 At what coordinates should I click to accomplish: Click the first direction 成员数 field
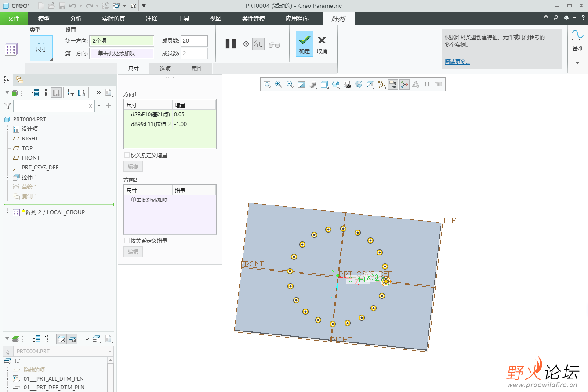click(x=194, y=41)
